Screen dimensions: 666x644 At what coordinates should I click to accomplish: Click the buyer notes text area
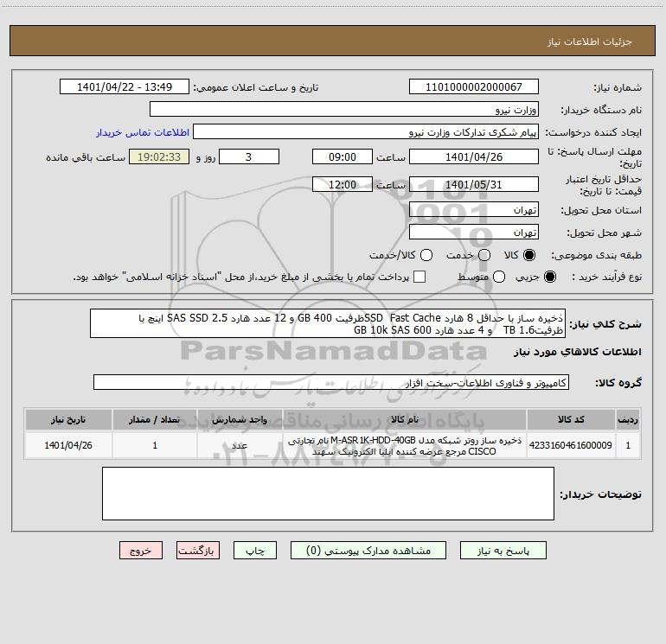328,494
